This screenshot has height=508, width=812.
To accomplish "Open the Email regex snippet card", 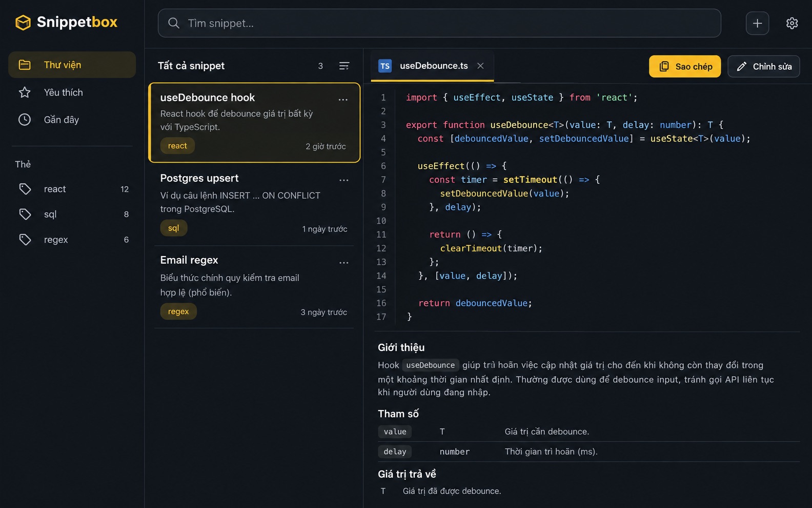I will pos(254,287).
